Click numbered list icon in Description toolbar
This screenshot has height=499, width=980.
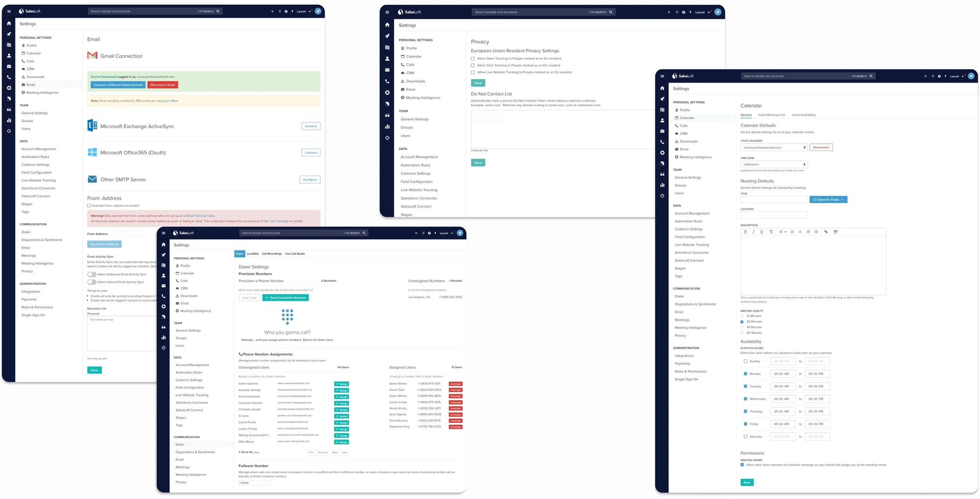792,232
